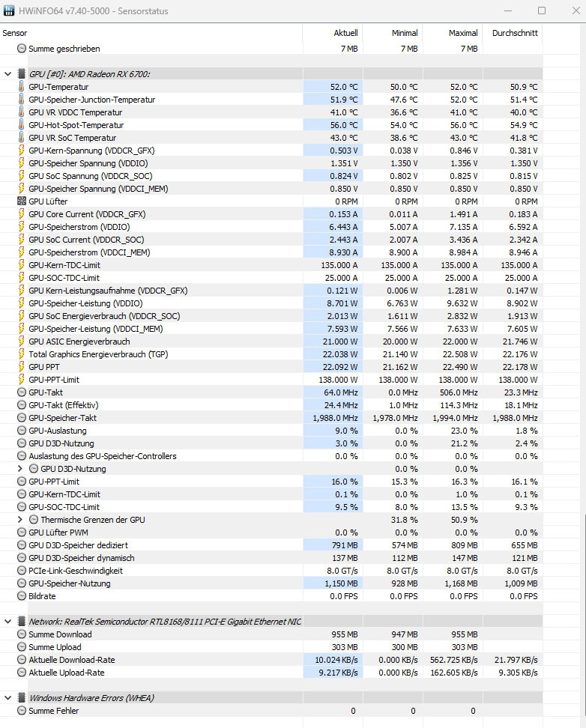The width and height of the screenshot is (586, 728).
Task: Maximize the HWiNFO64 window
Action: point(542,10)
